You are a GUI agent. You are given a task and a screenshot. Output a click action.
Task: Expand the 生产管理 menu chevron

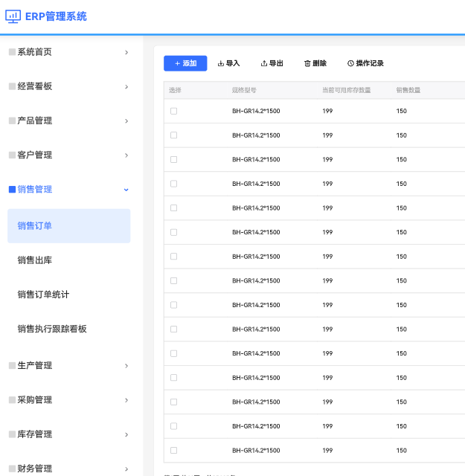(126, 365)
